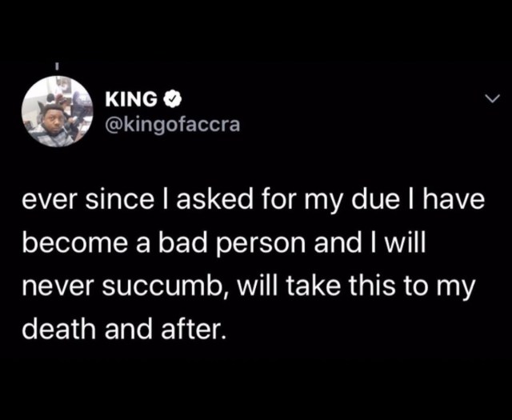Click the KING display name

[131, 98]
